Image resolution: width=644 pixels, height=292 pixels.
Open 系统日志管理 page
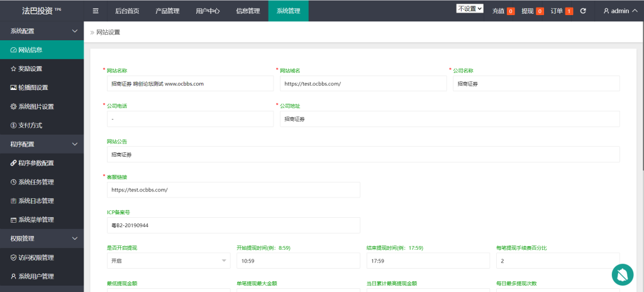(42, 201)
